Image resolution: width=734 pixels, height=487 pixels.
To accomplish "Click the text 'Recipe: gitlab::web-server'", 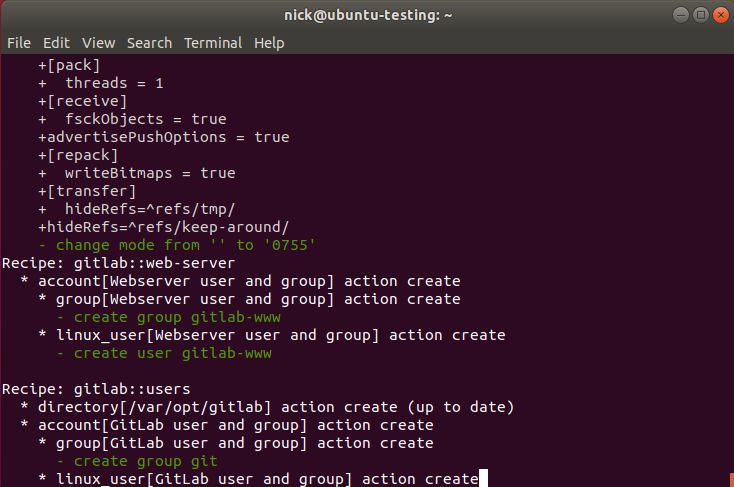I will pos(118,263).
